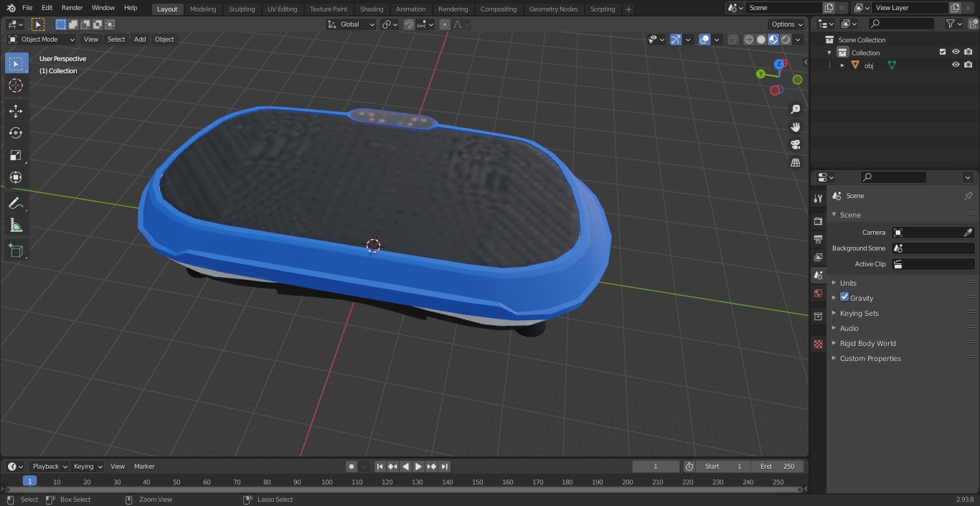
Task: Select the Cursor tool in toolbar
Action: pyautogui.click(x=16, y=85)
